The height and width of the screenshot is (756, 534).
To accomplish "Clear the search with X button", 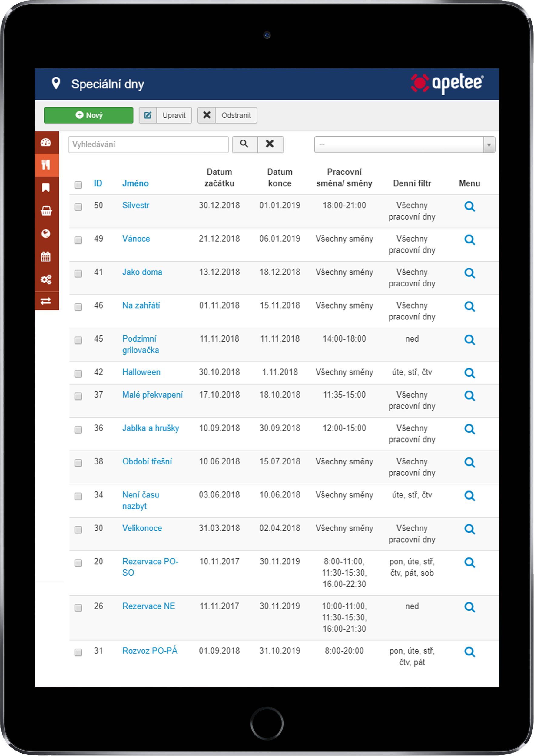I will tap(270, 144).
